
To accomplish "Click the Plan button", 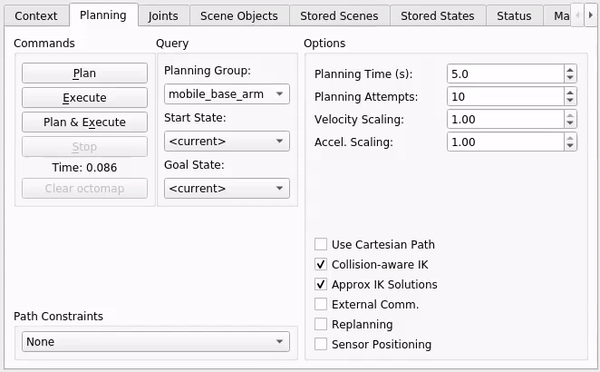I will pyautogui.click(x=85, y=73).
